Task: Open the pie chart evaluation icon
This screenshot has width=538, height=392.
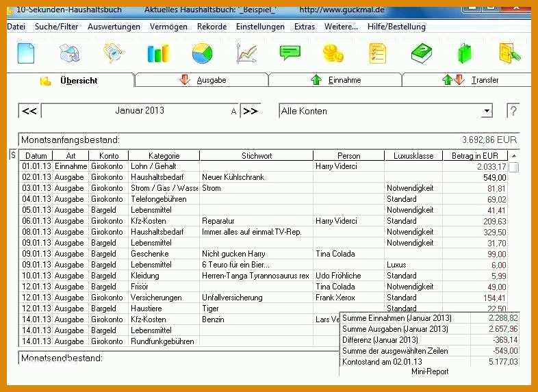Action: (203, 53)
